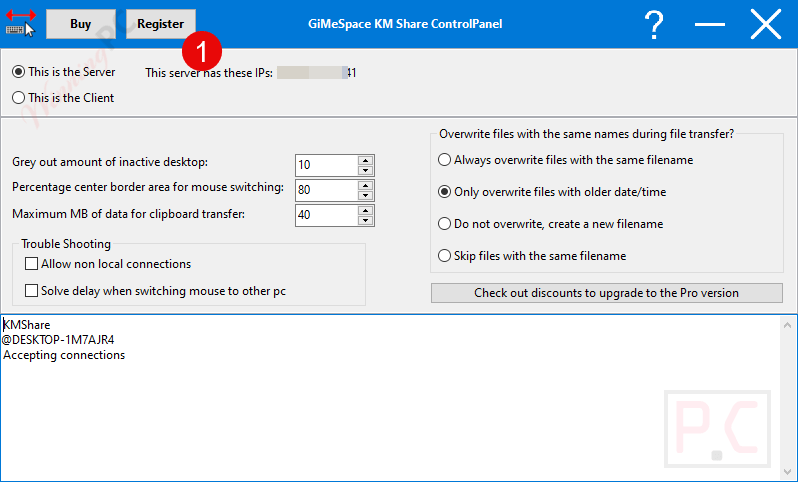Choose 'Skip files with the same filename'

tap(532, 256)
